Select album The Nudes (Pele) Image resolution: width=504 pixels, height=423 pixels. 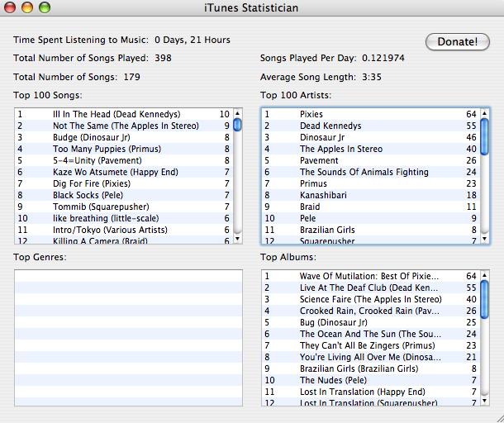(x=371, y=380)
